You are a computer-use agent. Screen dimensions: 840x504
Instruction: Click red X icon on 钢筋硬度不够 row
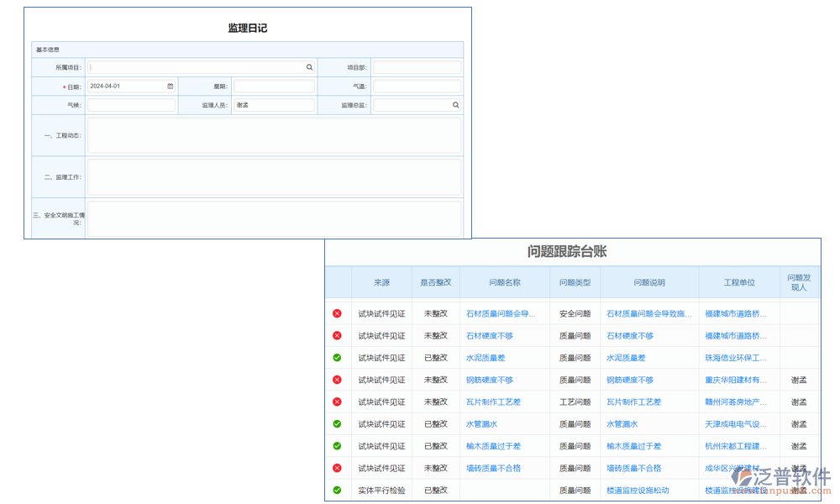pos(337,379)
